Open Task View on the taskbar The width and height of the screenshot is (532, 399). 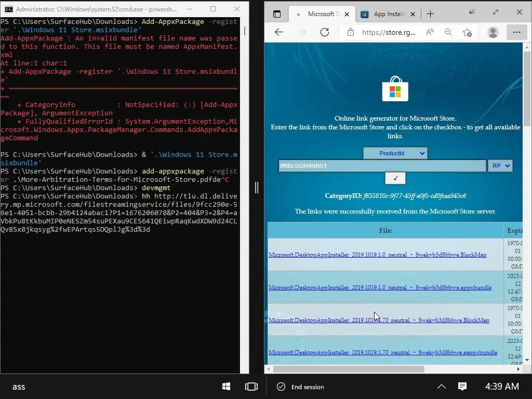251,387
